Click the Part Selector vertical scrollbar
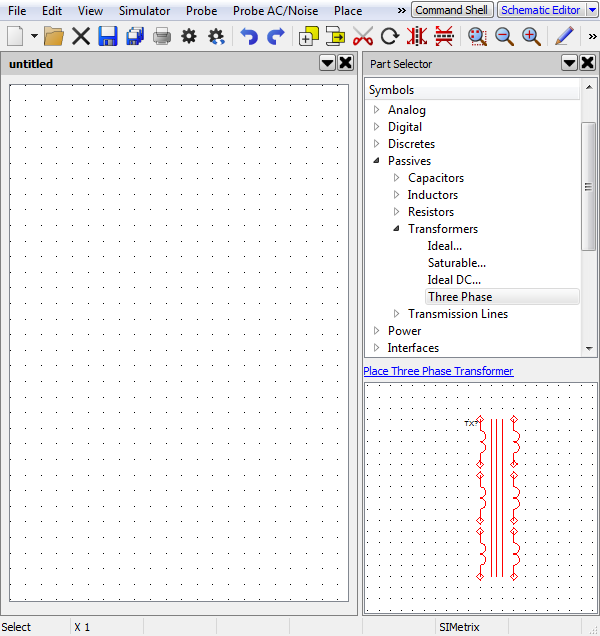This screenshot has height=636, width=600. click(589, 186)
